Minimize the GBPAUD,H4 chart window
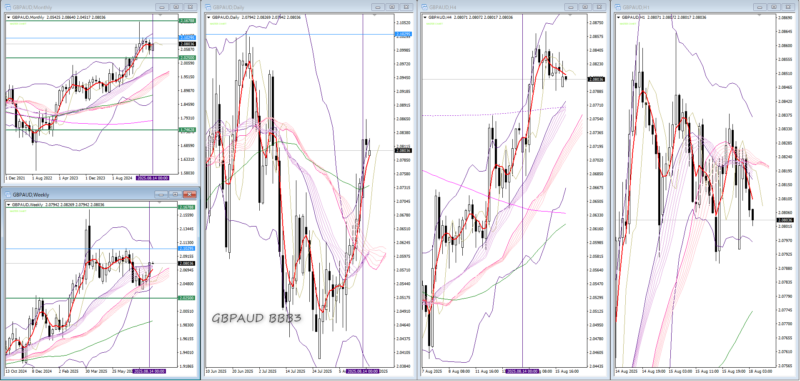 (572, 7)
